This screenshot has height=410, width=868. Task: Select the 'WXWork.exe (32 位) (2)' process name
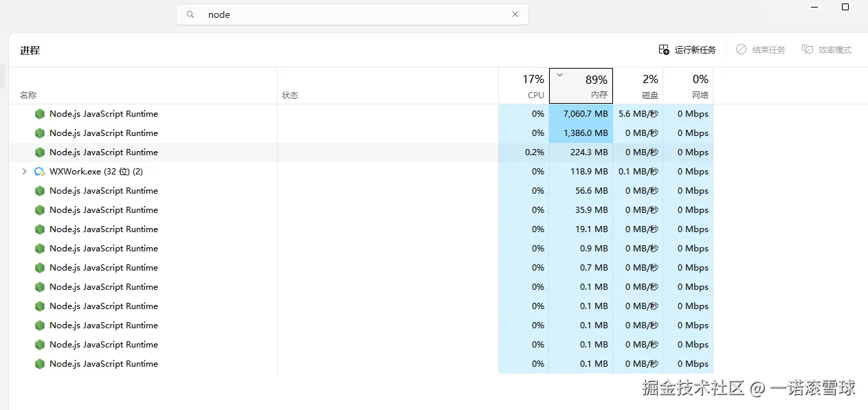(96, 172)
